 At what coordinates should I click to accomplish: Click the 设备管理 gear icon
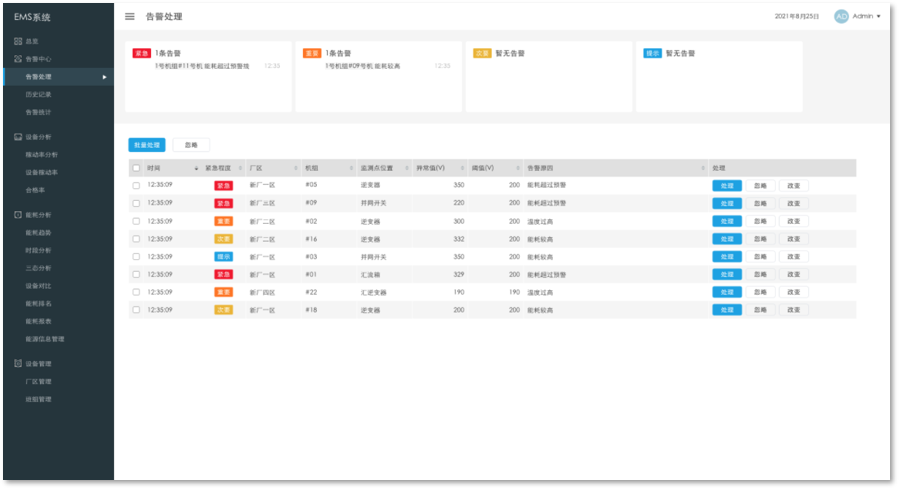18,364
